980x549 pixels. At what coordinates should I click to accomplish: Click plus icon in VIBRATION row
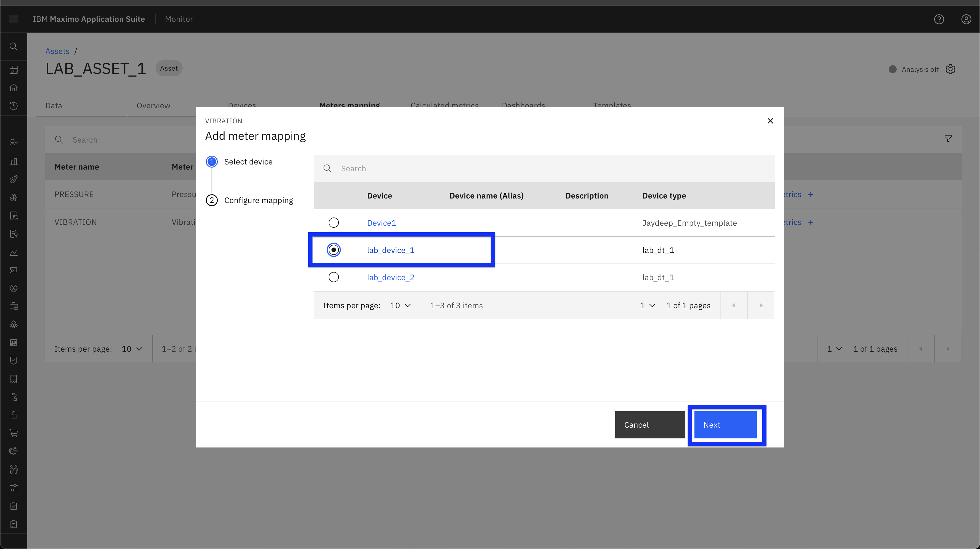tap(811, 222)
